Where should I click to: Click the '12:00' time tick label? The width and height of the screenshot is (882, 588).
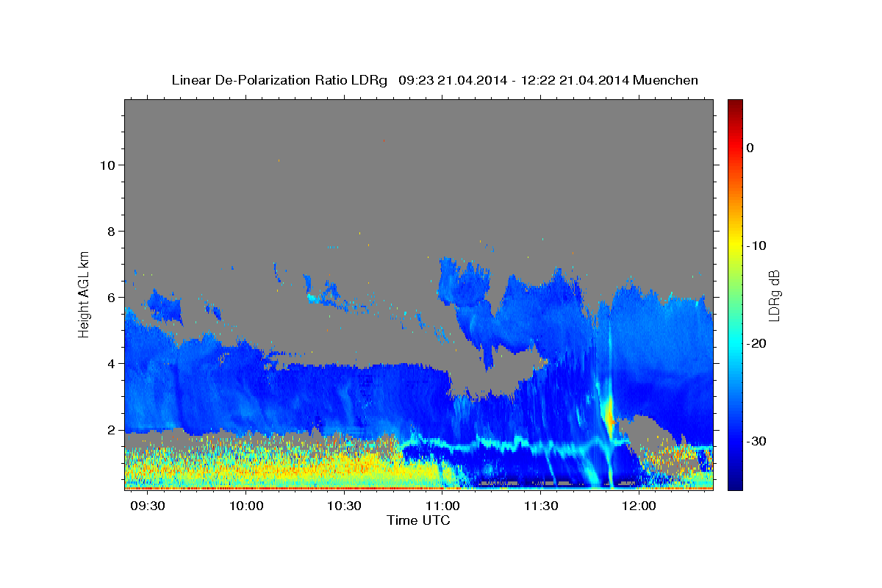(639, 506)
